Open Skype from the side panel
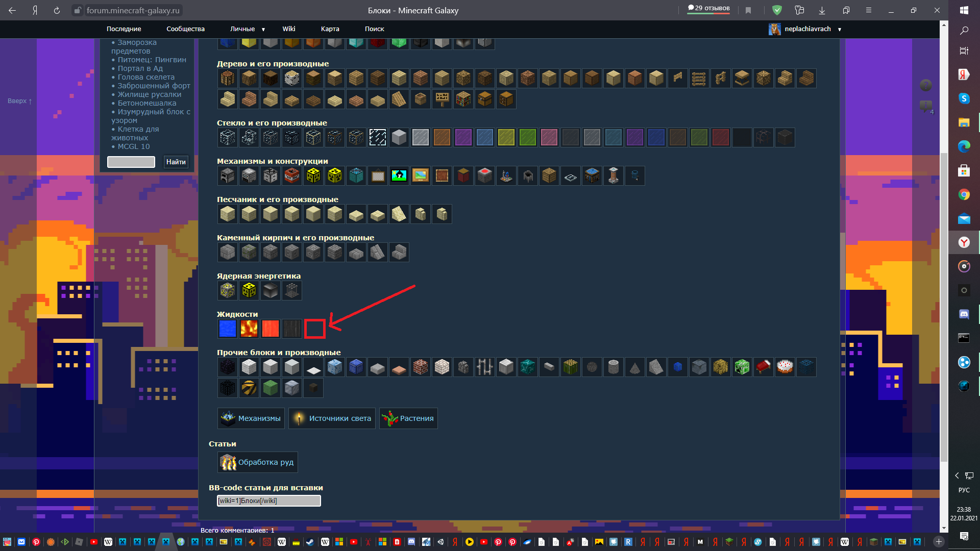This screenshot has width=980, height=551. (x=964, y=98)
